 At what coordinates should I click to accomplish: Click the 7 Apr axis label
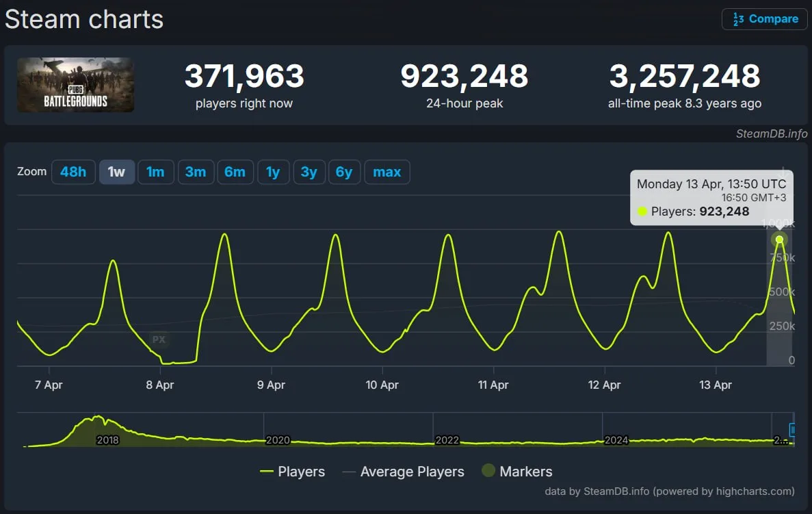[49, 385]
